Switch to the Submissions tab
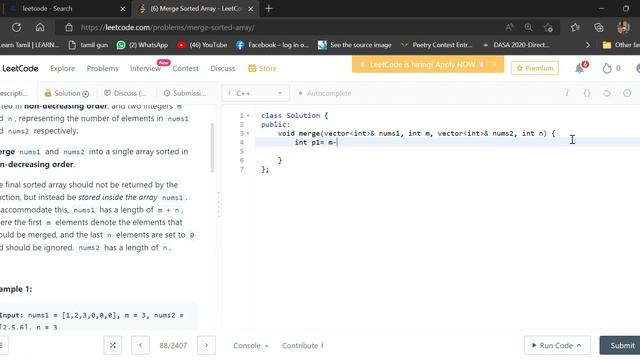Screen dimensions: 640x360 [185, 93]
